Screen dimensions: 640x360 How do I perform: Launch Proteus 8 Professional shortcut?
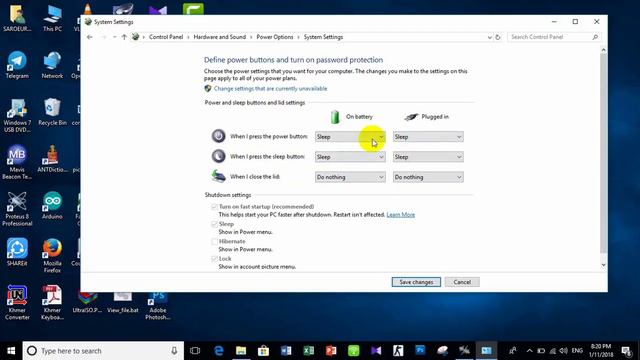point(17,209)
